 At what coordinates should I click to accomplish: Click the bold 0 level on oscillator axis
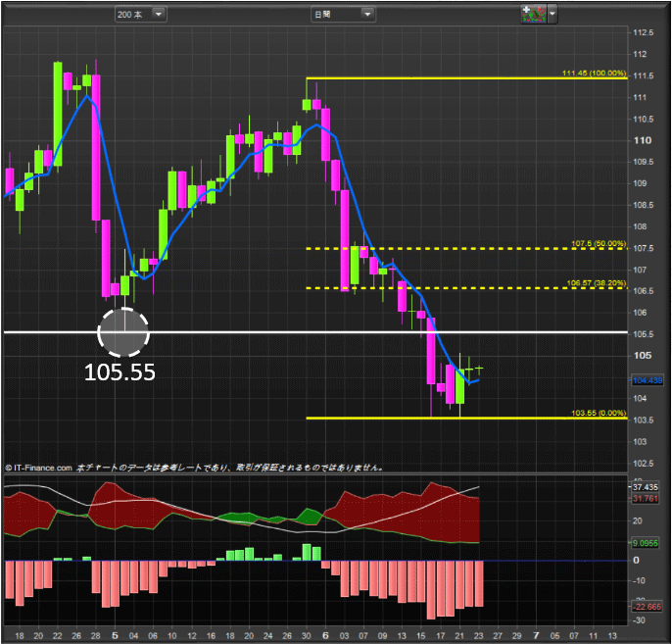636,560
